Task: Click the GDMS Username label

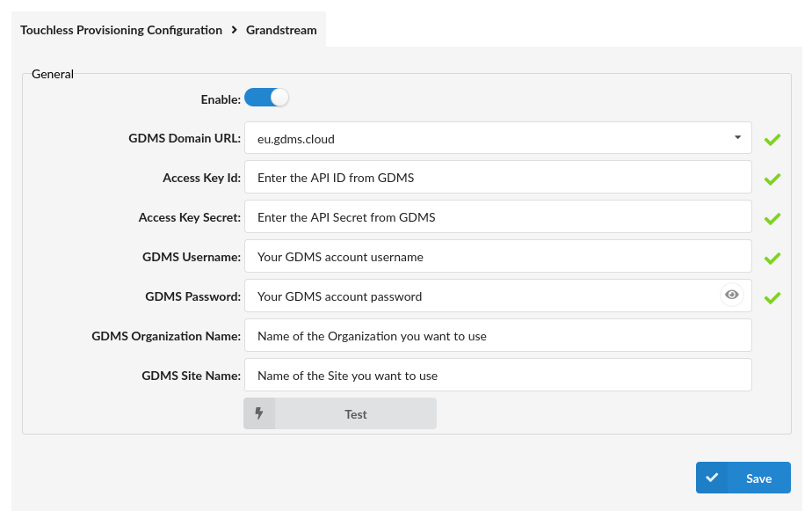Action: pos(192,257)
